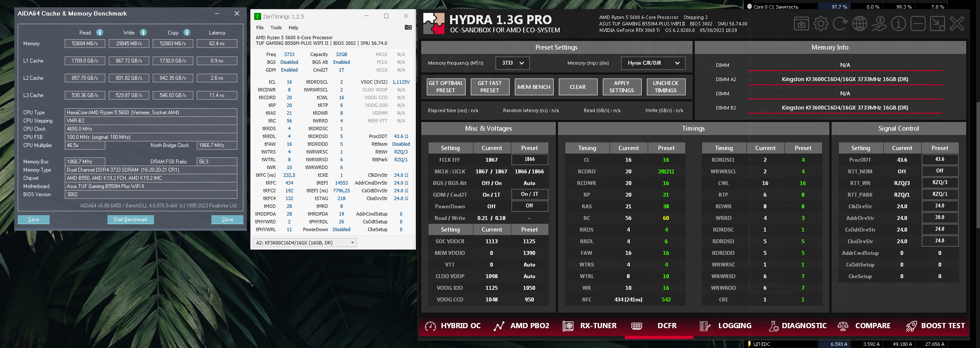Viewport: 980px width, 348px height.
Task: Click the HYDRA compact-mode arrow icon
Action: [937, 24]
